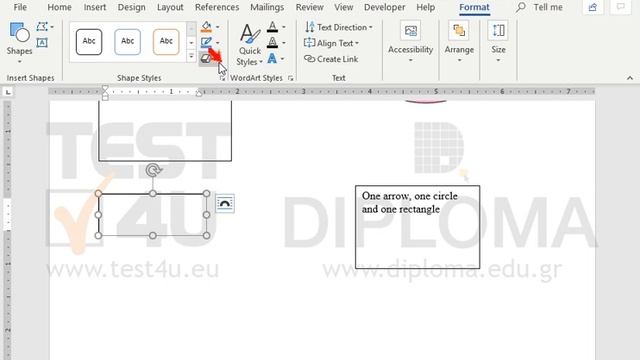Click the Shape Fill paint bucket
This screenshot has width=640, height=360.
tap(207, 27)
